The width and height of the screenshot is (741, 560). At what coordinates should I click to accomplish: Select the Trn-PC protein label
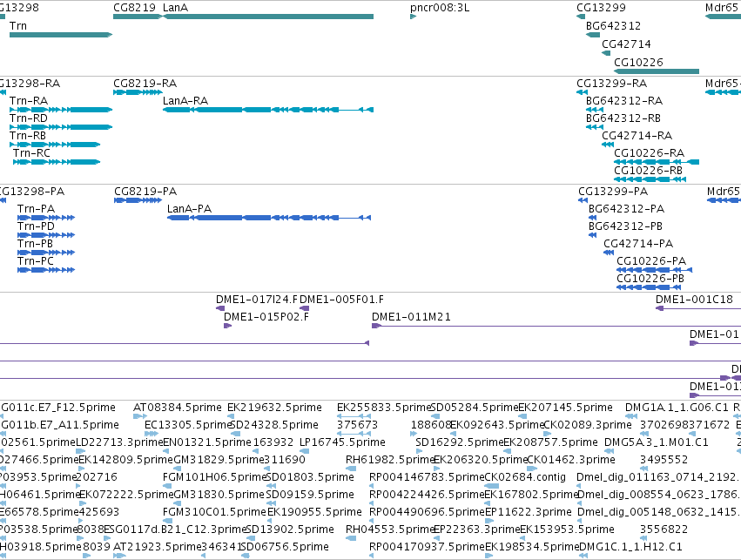tap(36, 261)
